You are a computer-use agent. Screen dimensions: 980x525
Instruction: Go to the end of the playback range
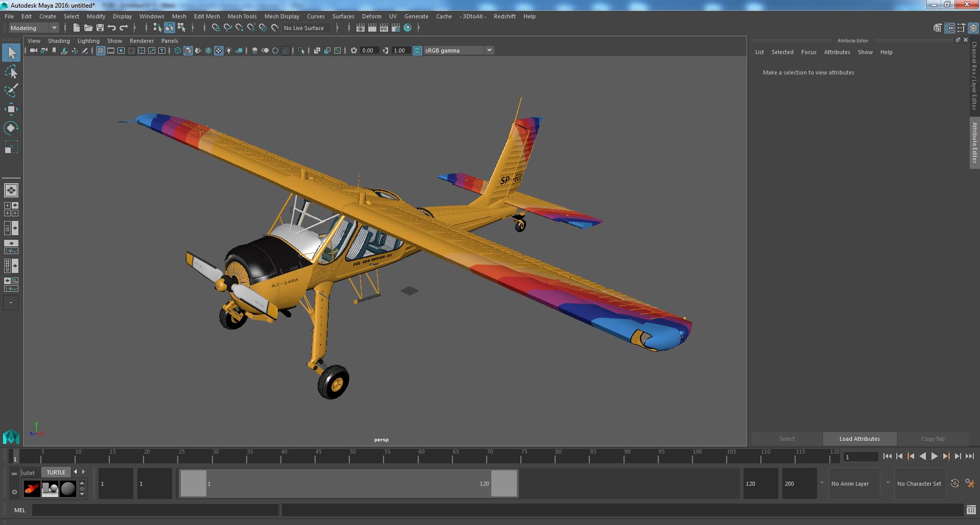coord(970,457)
